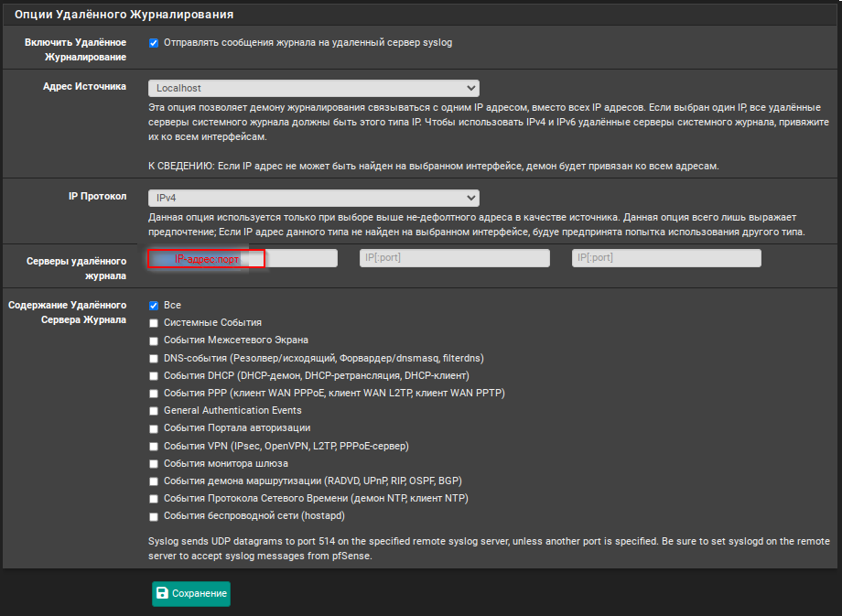Open the Адрес Источника dropdown showing Localhost

coord(314,88)
